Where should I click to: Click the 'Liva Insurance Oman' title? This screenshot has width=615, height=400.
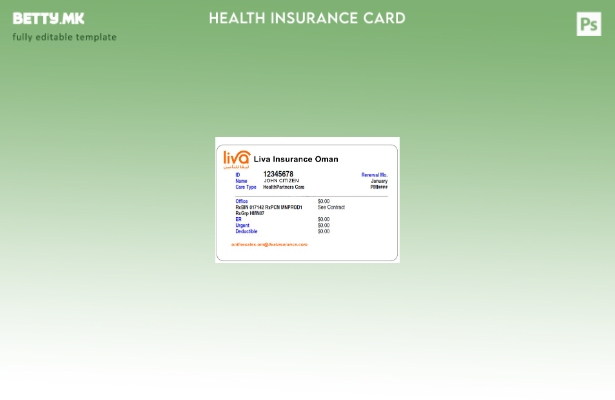296,159
